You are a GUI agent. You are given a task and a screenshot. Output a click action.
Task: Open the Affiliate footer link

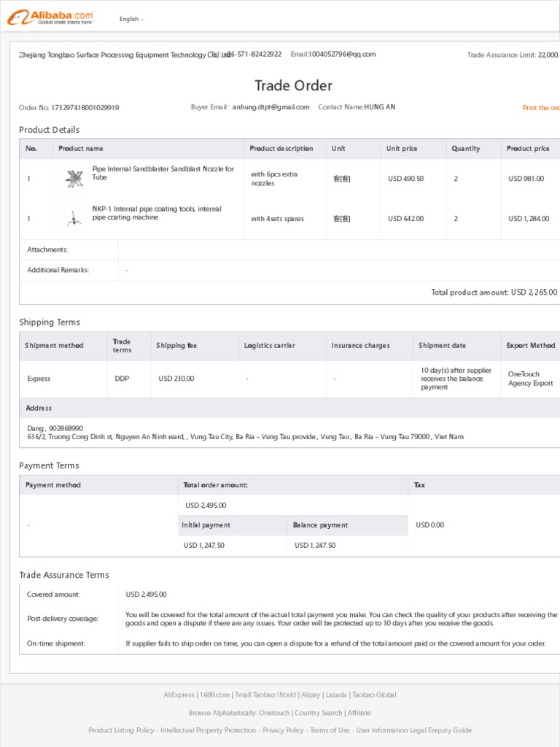359,713
